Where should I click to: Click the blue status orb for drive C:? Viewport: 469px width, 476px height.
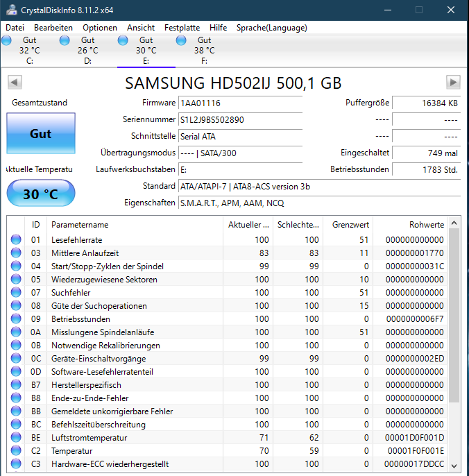click(6, 40)
